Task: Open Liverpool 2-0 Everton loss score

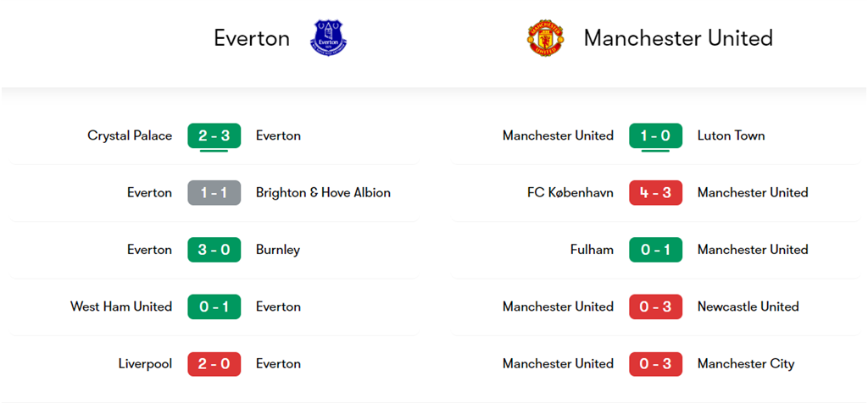Action: pos(214,364)
